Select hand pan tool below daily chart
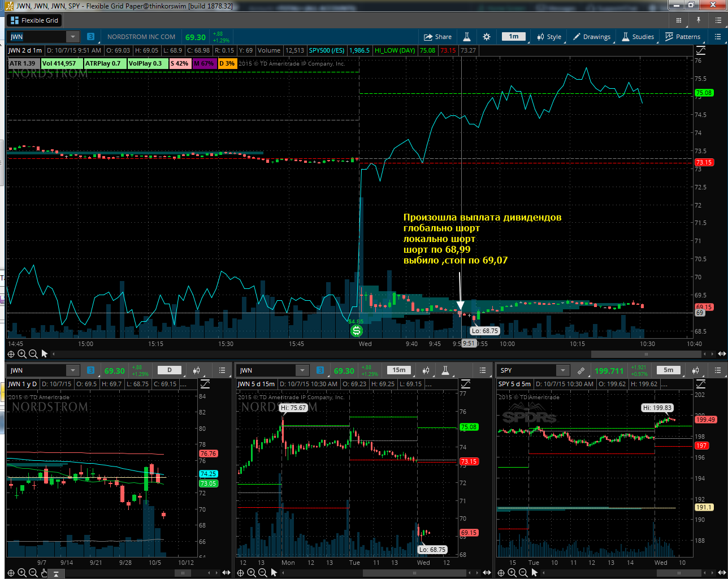728x579 pixels. tap(44, 573)
